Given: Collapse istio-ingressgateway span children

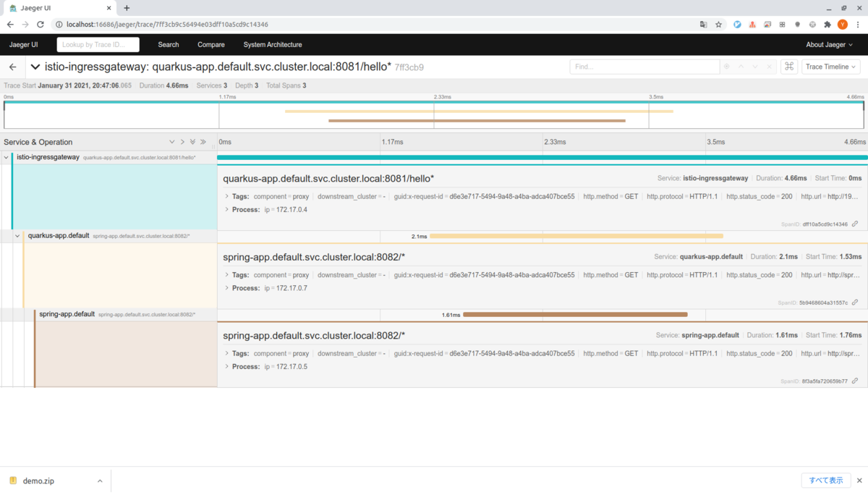Looking at the screenshot, I should (x=6, y=157).
